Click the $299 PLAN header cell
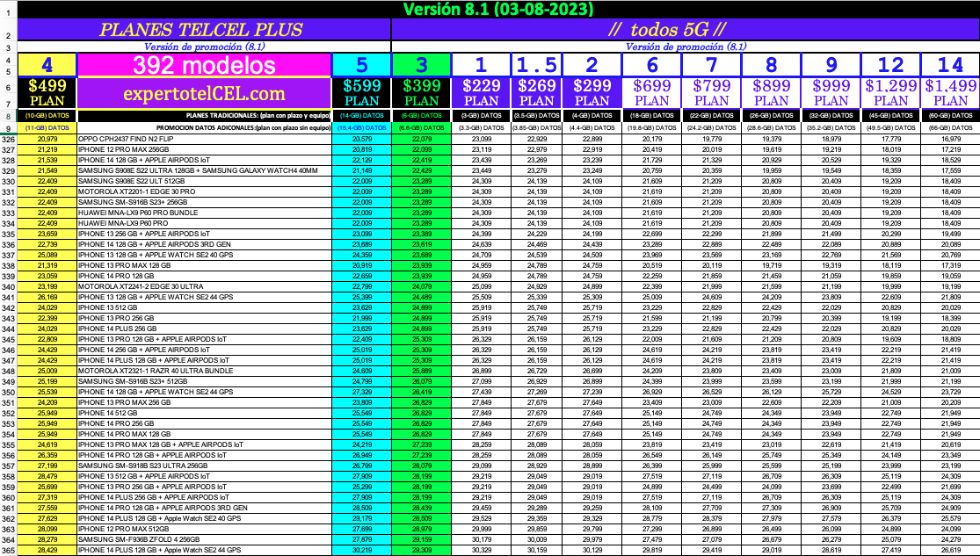Viewport: 980px width, 556px height. pyautogui.click(x=592, y=94)
